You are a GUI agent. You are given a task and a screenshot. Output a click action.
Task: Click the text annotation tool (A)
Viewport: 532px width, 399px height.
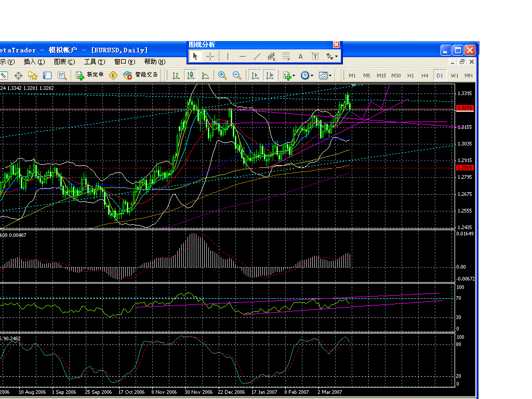(300, 56)
